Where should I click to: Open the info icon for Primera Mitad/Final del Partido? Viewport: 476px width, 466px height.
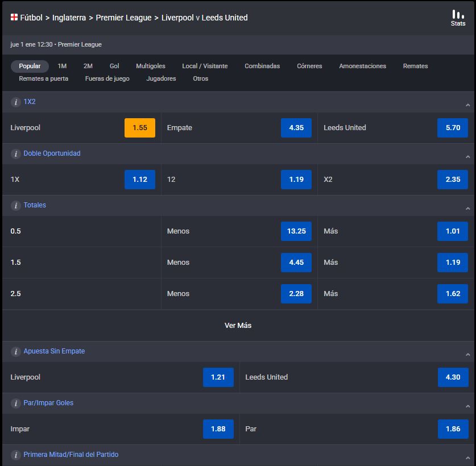tap(16, 455)
